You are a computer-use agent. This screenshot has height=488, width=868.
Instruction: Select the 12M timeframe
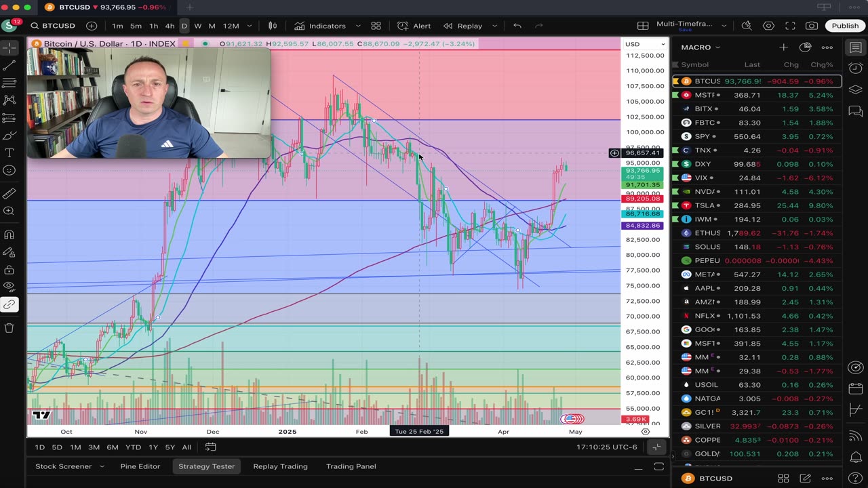click(x=231, y=26)
